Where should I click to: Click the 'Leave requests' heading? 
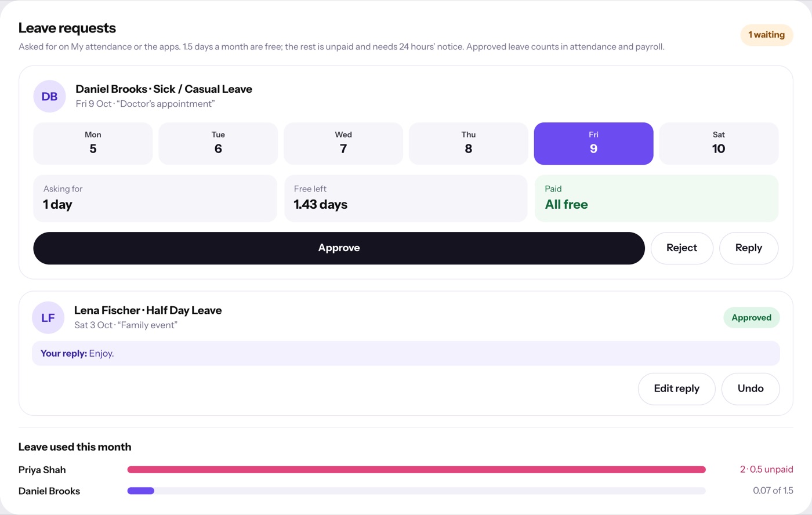tap(67, 28)
